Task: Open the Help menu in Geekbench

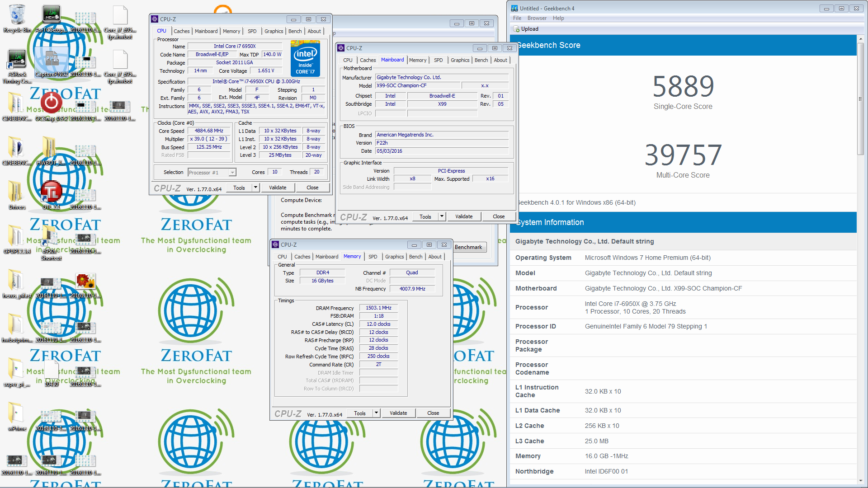Action: [558, 18]
